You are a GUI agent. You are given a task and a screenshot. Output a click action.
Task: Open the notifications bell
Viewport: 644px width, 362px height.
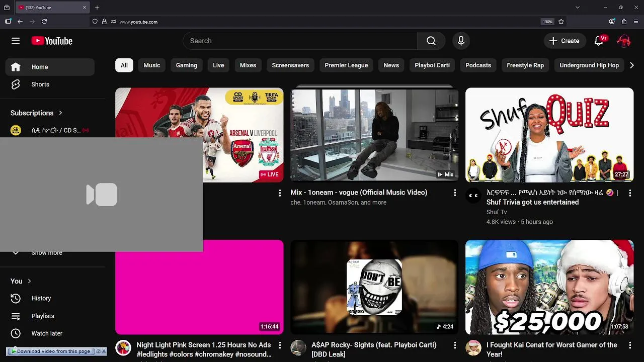click(x=599, y=41)
